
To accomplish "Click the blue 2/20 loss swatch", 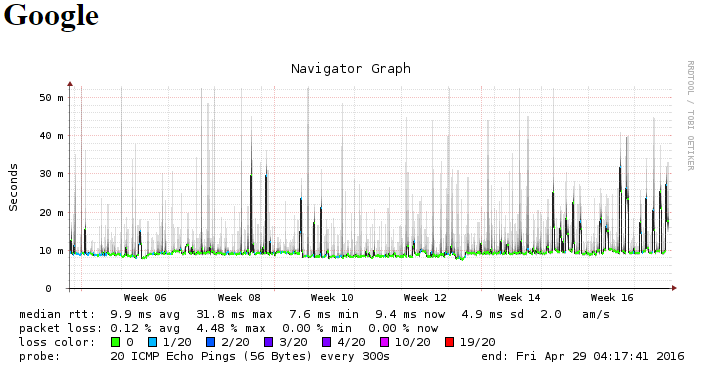I will pyautogui.click(x=210, y=342).
